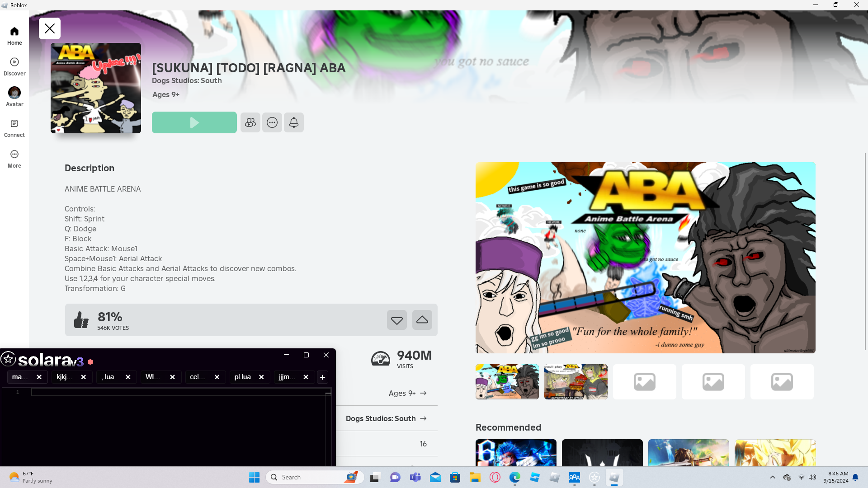
Task: Open the Chat camera app in taskbar
Action: coord(395,477)
